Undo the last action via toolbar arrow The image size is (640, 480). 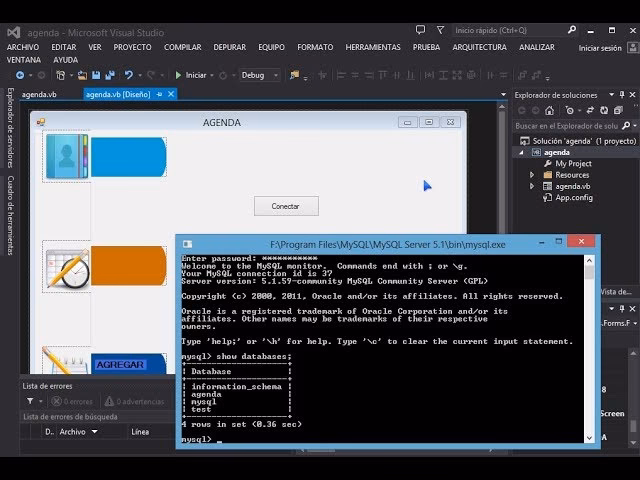point(129,76)
